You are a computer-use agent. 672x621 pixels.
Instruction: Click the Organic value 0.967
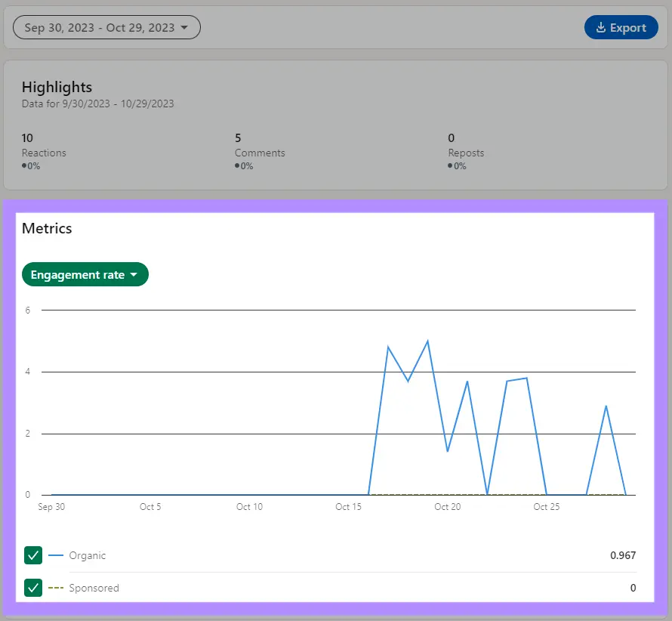[x=623, y=555]
